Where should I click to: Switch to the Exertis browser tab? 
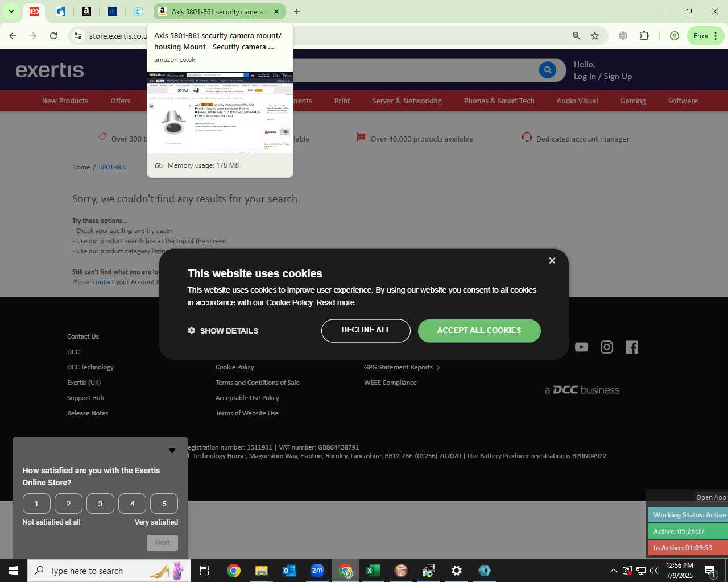pyautogui.click(x=34, y=11)
